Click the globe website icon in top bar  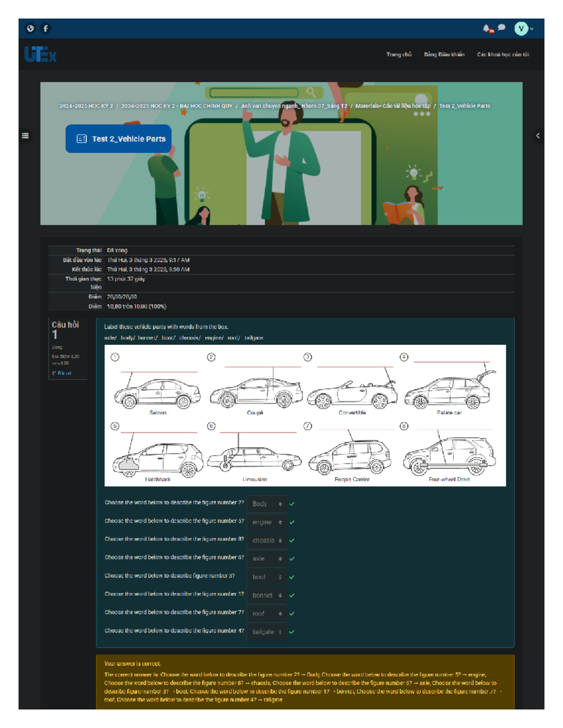pos(30,29)
